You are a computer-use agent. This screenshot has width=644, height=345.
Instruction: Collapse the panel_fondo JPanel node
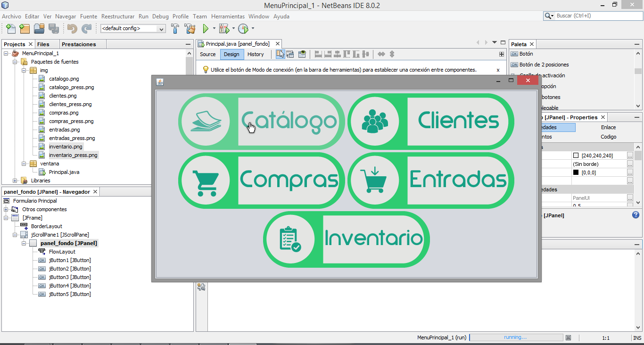(x=24, y=243)
